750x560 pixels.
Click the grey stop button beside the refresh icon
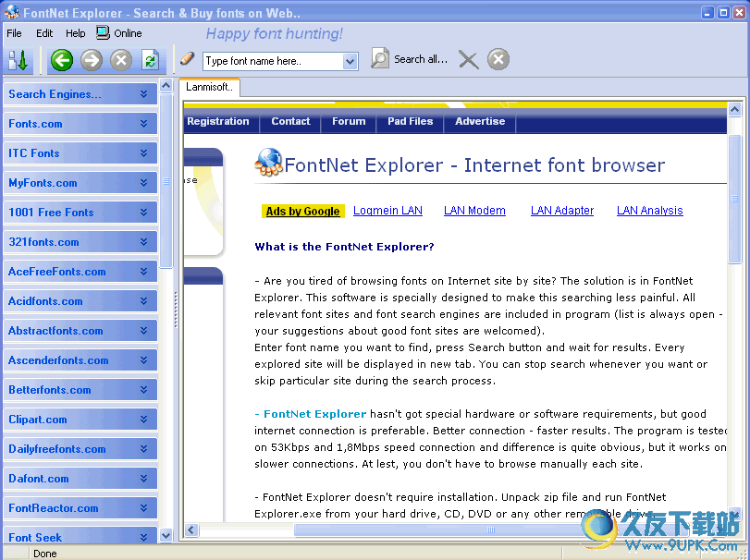pyautogui.click(x=121, y=61)
